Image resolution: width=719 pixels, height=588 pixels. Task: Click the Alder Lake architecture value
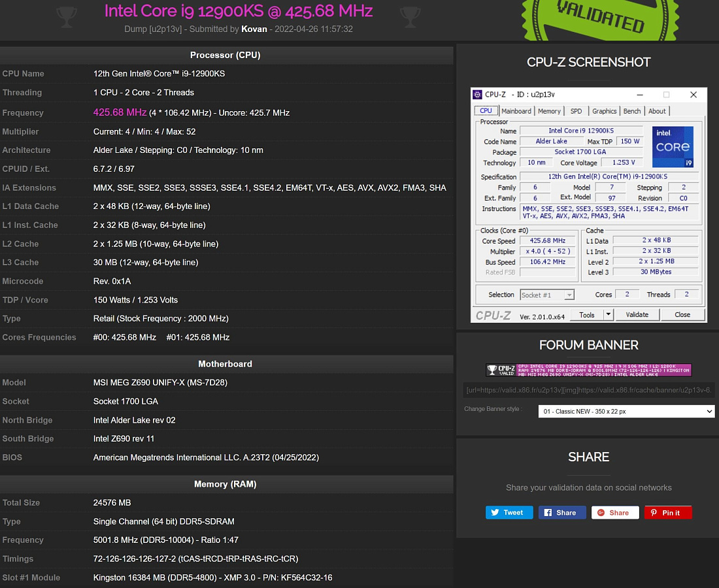178,150
